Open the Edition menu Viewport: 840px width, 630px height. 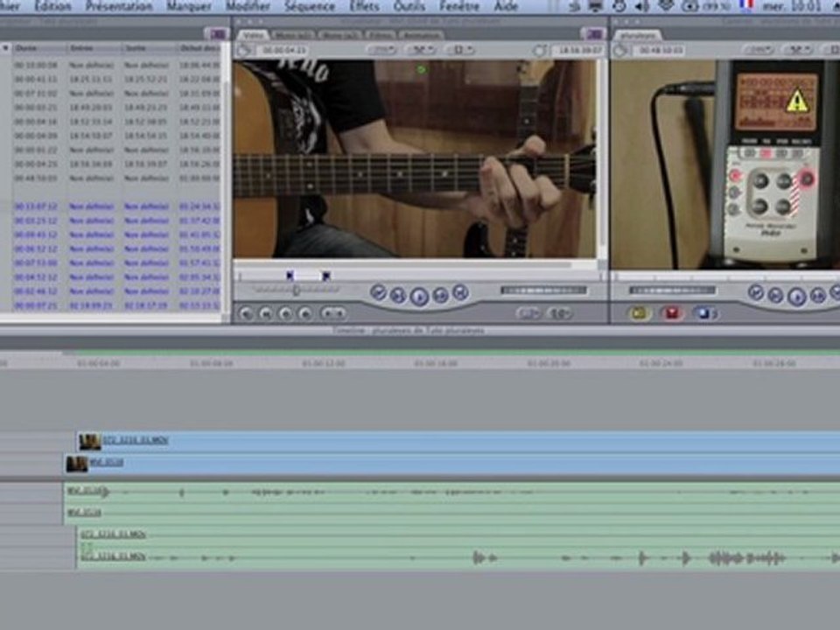[x=53, y=6]
